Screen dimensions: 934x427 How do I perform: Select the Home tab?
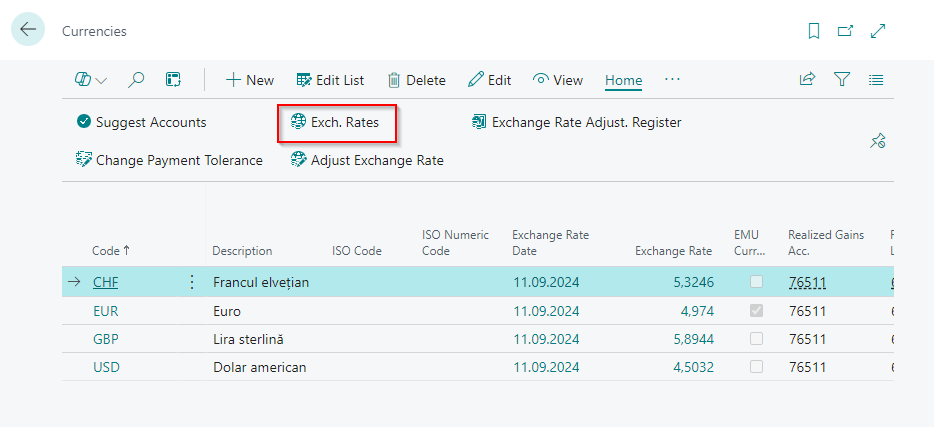click(623, 80)
